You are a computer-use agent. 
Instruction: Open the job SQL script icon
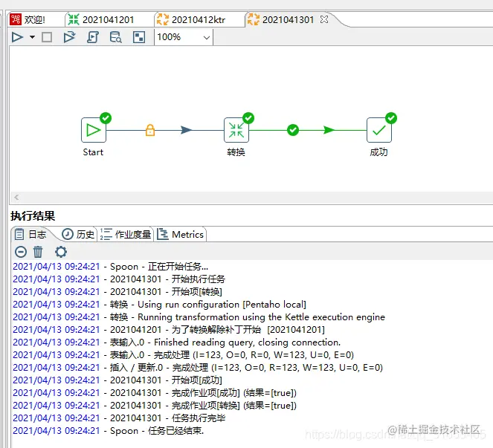(x=93, y=37)
